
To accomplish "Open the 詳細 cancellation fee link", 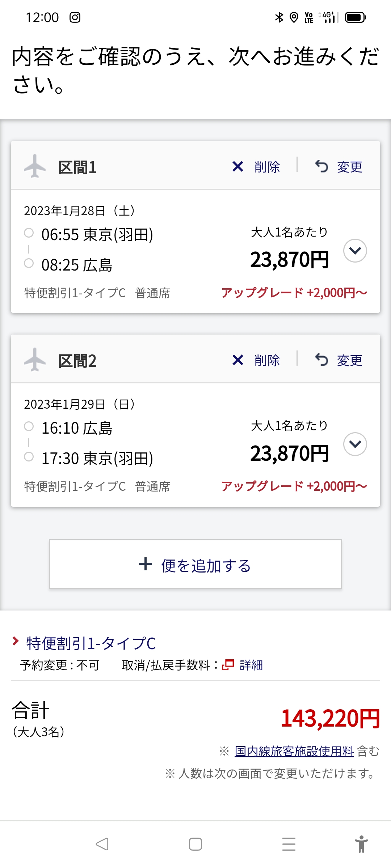I will pos(251,665).
